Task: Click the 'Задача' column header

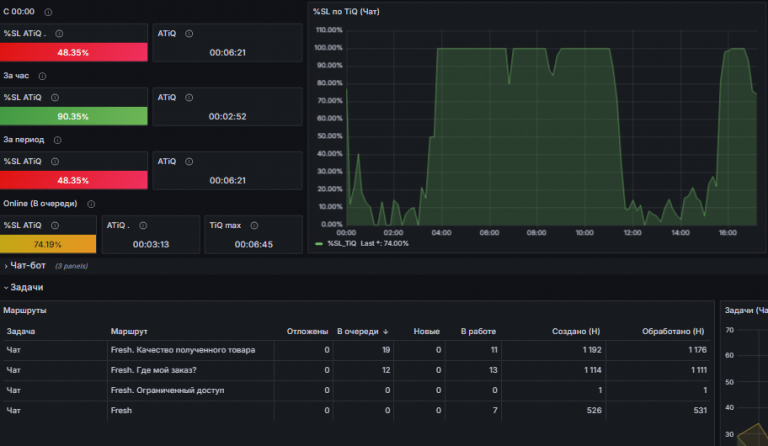Action: 21,331
